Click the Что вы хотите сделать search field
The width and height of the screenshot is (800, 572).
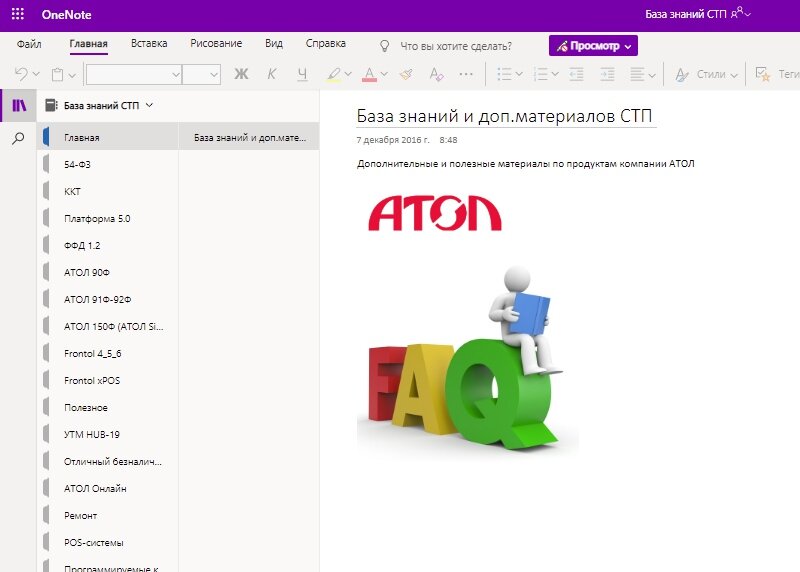(456, 46)
